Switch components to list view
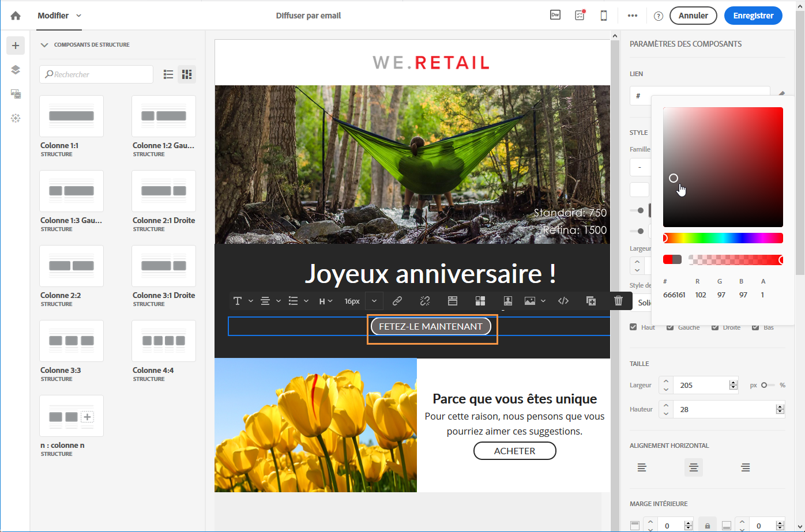The width and height of the screenshot is (805, 532). click(168, 74)
